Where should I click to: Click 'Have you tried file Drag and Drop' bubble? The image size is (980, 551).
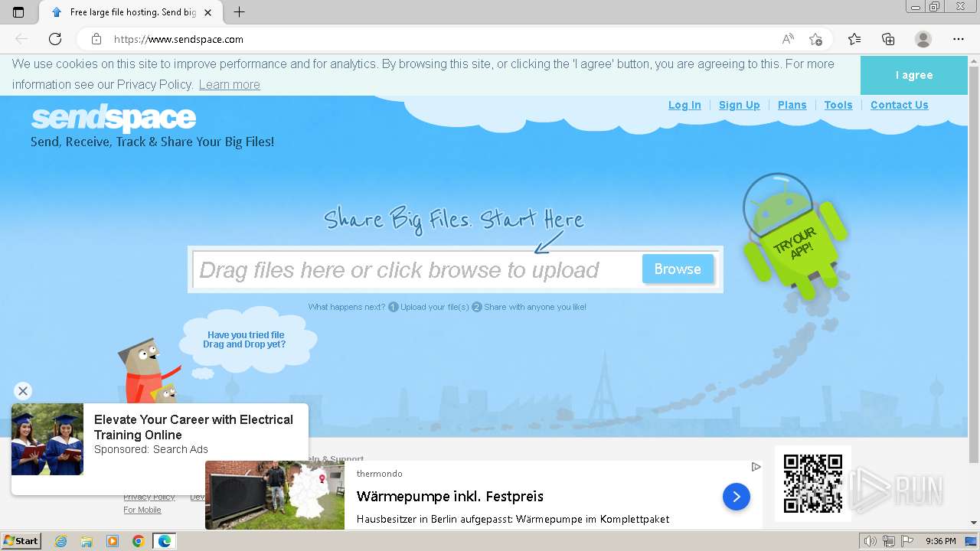click(246, 340)
